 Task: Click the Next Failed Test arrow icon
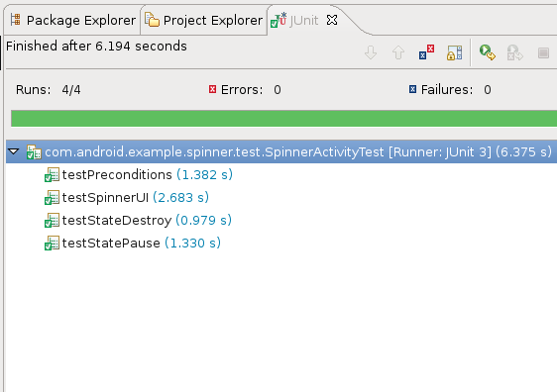pyautogui.click(x=371, y=52)
